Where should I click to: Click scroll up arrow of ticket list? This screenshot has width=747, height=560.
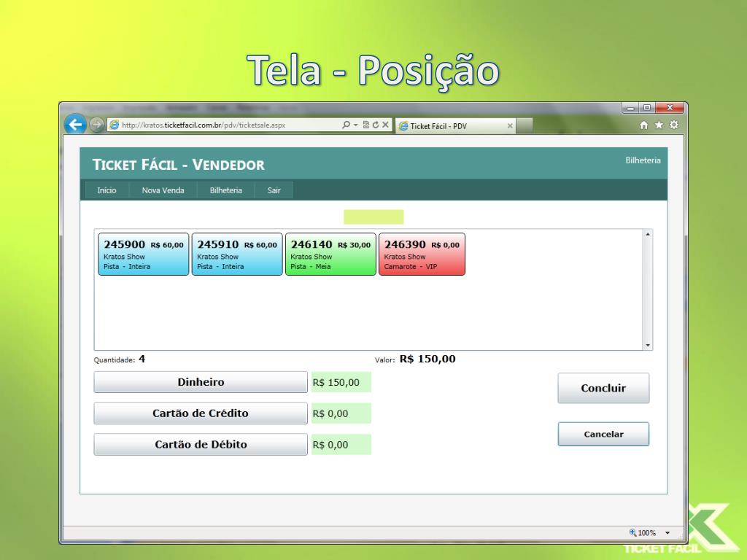point(648,234)
